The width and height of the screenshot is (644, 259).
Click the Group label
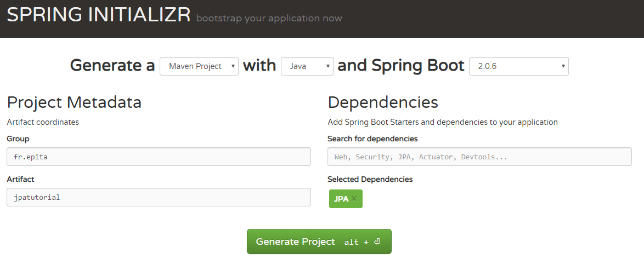tap(18, 139)
